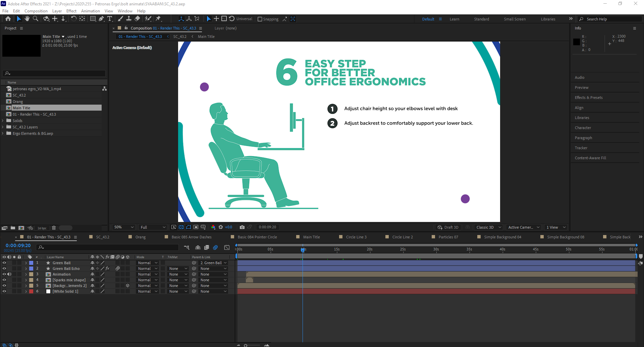The width and height of the screenshot is (644, 347).
Task: Hide the Green Ball layer
Action: 4,263
